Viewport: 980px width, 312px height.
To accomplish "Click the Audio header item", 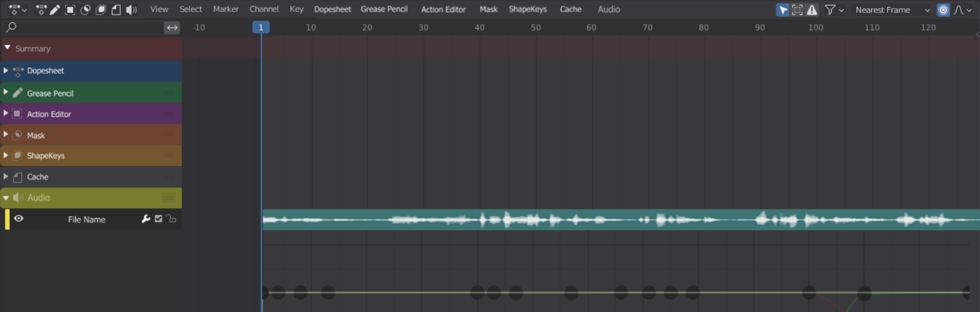I will pyautogui.click(x=609, y=9).
